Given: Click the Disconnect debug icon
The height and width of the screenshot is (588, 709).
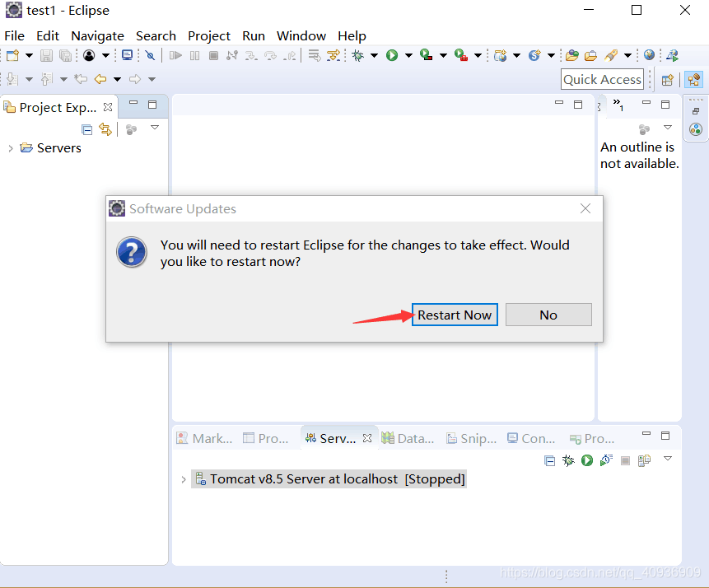Looking at the screenshot, I should click(x=232, y=56).
